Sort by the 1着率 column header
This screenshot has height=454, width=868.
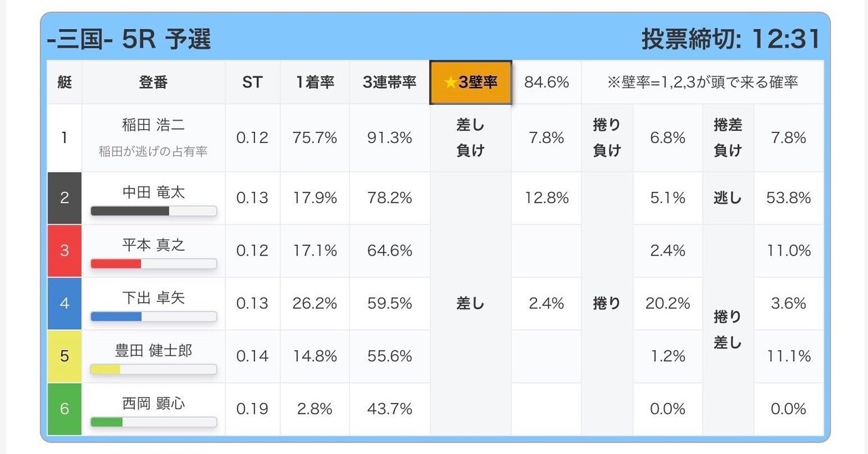click(x=315, y=82)
